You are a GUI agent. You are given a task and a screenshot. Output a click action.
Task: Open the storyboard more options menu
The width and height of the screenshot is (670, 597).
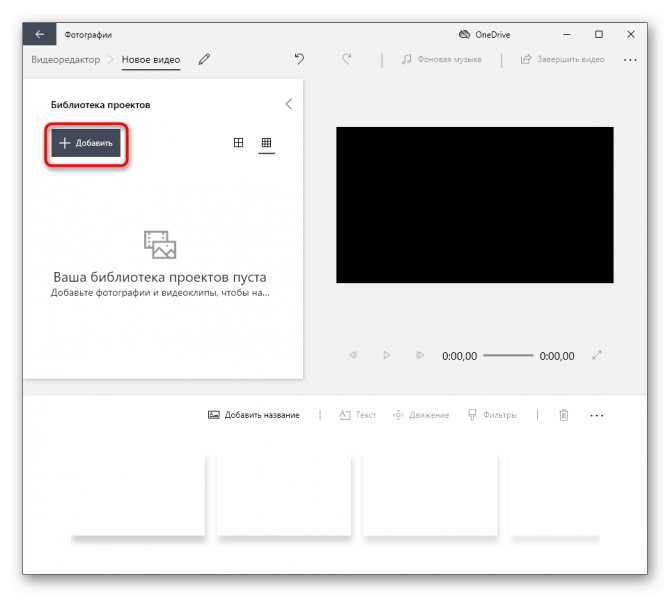click(x=596, y=415)
